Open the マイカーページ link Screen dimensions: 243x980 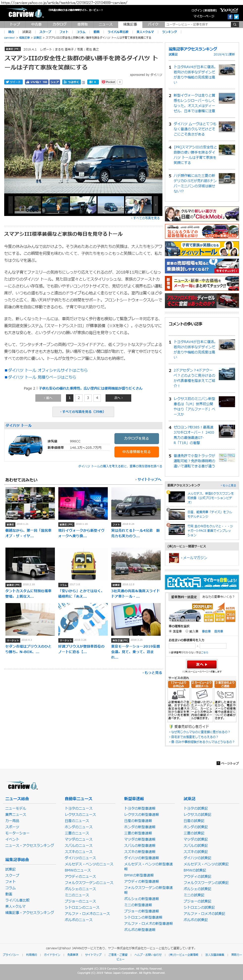[x=203, y=16]
